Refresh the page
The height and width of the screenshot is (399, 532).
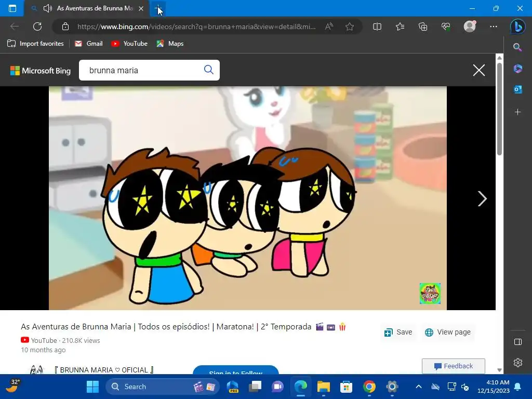point(37,26)
